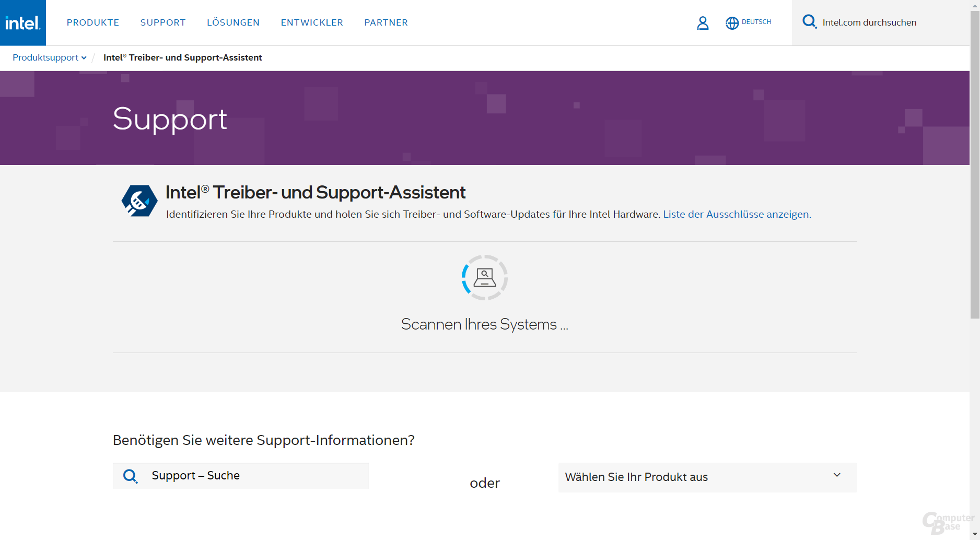Viewport: 980px width, 540px height.
Task: Click the Driver & Support Assistant hexagon icon
Action: coord(139,201)
